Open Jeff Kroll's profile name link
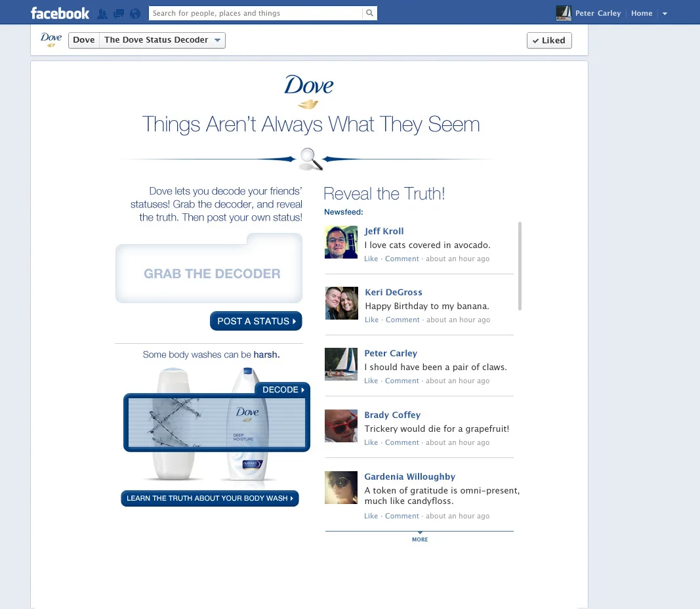This screenshot has height=609, width=700. [x=384, y=231]
